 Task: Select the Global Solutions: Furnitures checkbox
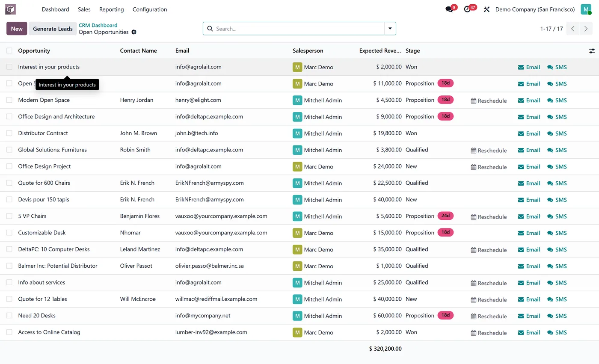click(9, 150)
